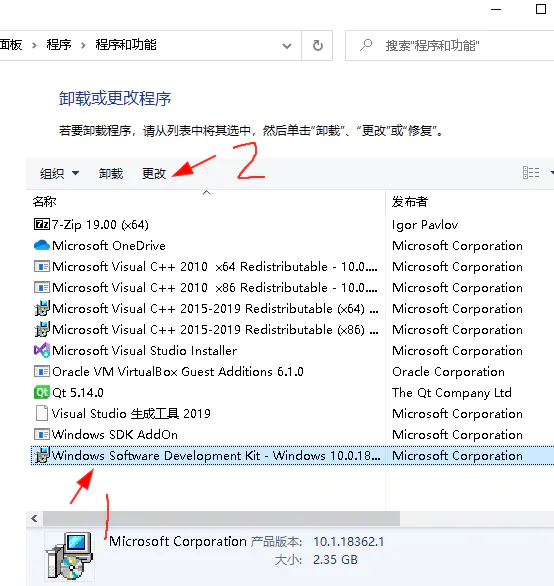554x586 pixels.
Task: Click Igor Pavlov publisher cell
Action: (425, 225)
